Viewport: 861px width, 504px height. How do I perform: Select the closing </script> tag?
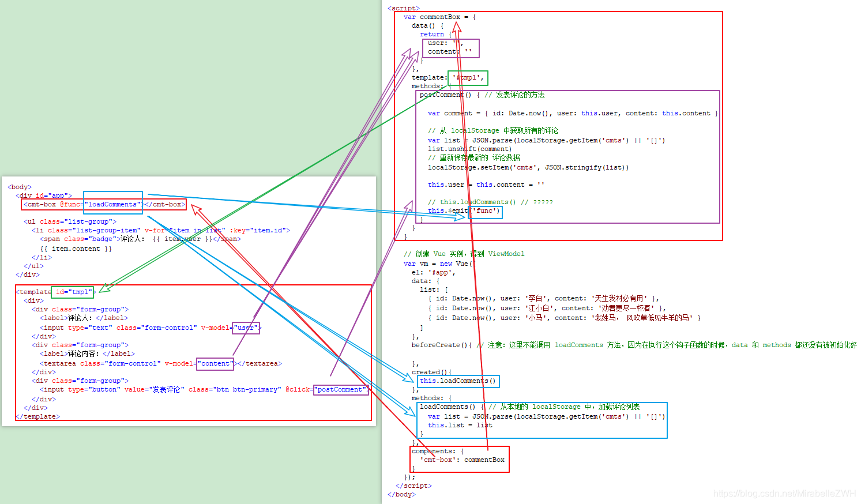413,486
